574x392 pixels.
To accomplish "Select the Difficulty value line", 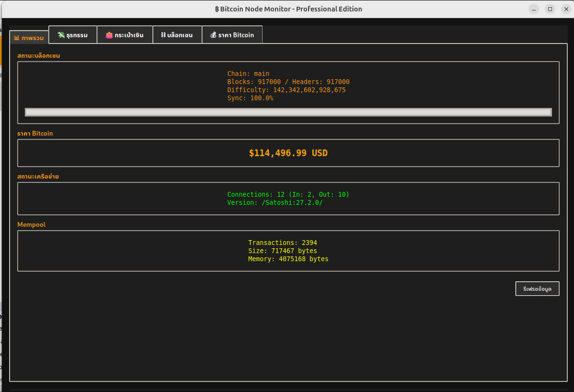I will click(x=286, y=90).
